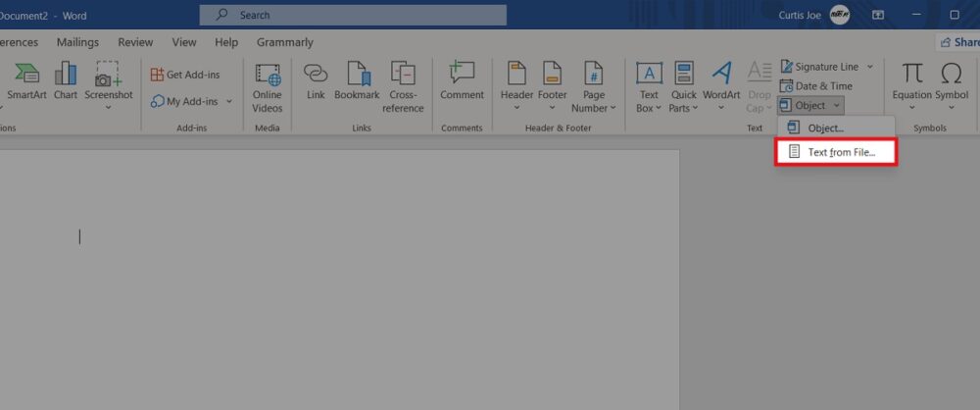The height and width of the screenshot is (410, 980).
Task: Expand the Object dropdown arrow
Action: 837,105
